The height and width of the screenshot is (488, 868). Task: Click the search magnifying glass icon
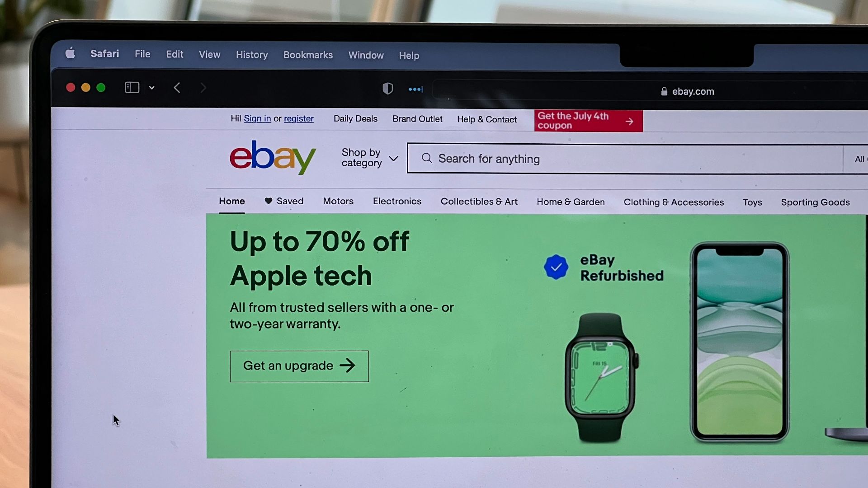pyautogui.click(x=427, y=158)
